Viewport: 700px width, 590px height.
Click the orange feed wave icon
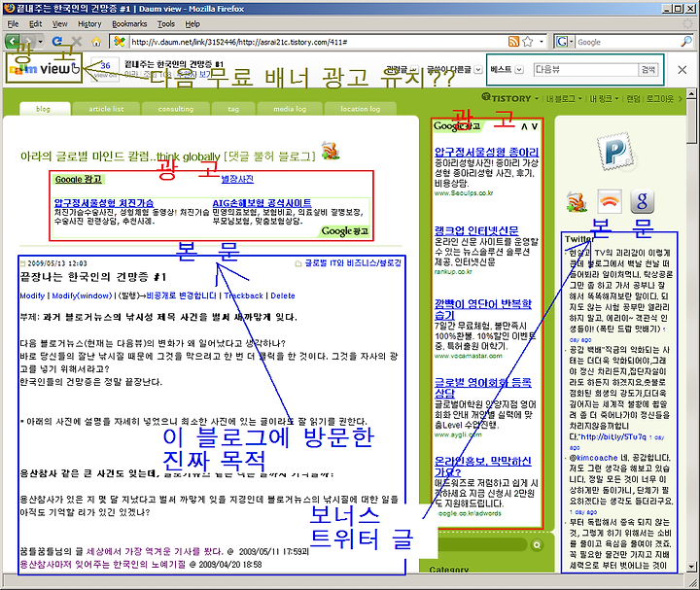(x=610, y=202)
